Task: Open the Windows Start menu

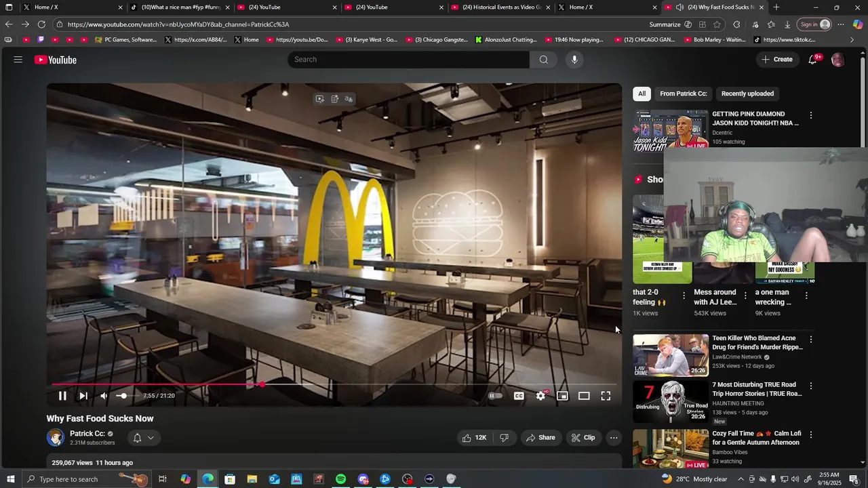Action: click(10, 479)
